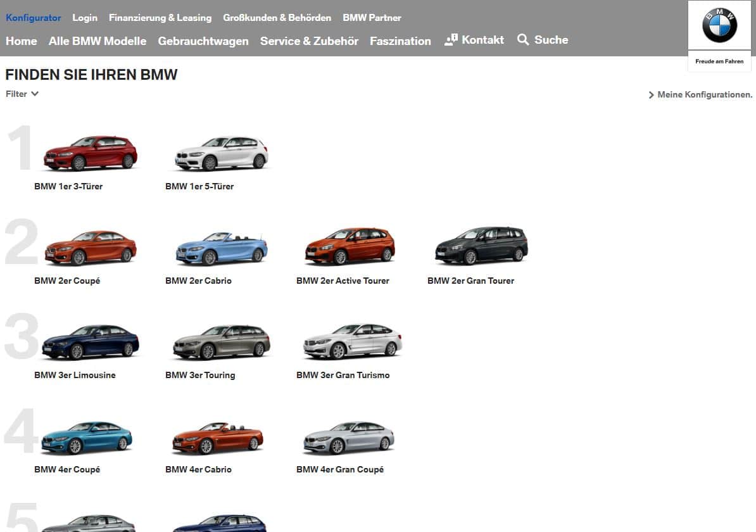Open Alle BMW Modelle

coord(98,41)
